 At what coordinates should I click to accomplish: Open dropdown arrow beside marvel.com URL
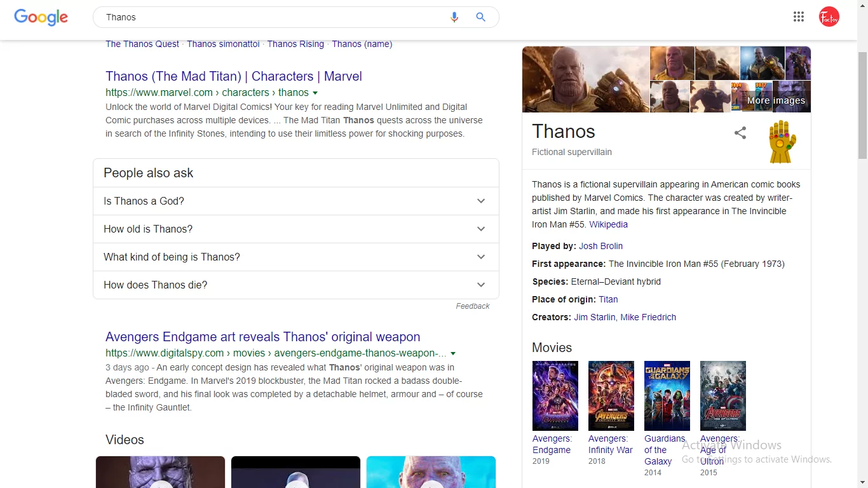(x=315, y=93)
